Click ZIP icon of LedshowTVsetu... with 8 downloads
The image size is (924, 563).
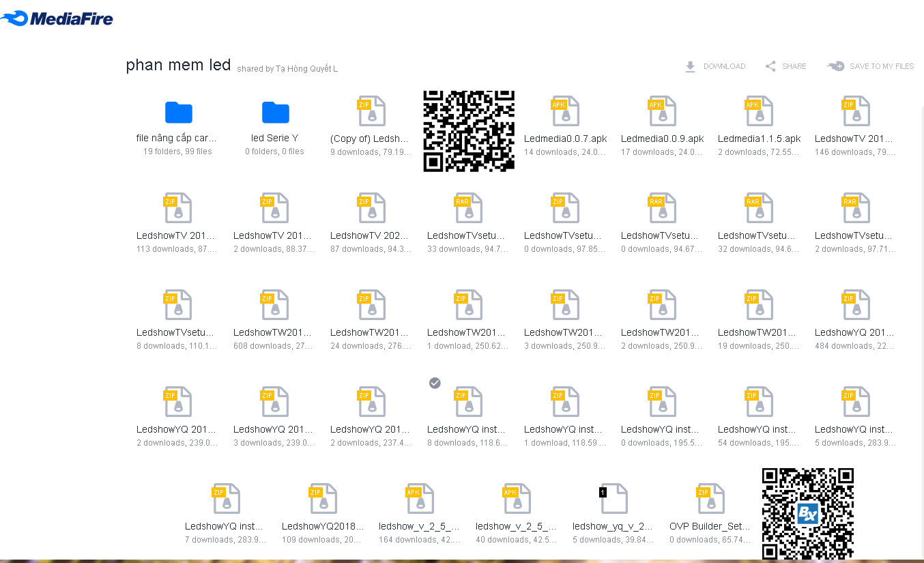(x=179, y=304)
